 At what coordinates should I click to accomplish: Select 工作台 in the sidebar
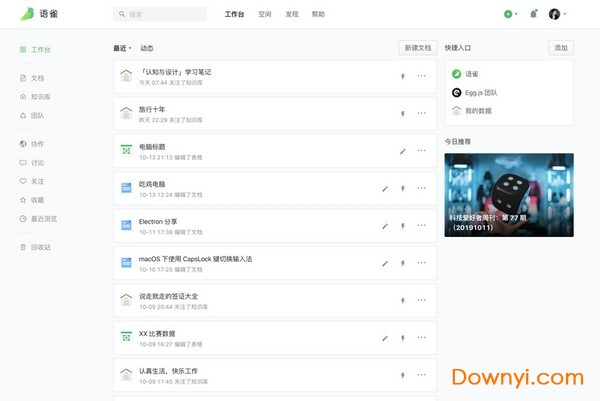coord(35,50)
